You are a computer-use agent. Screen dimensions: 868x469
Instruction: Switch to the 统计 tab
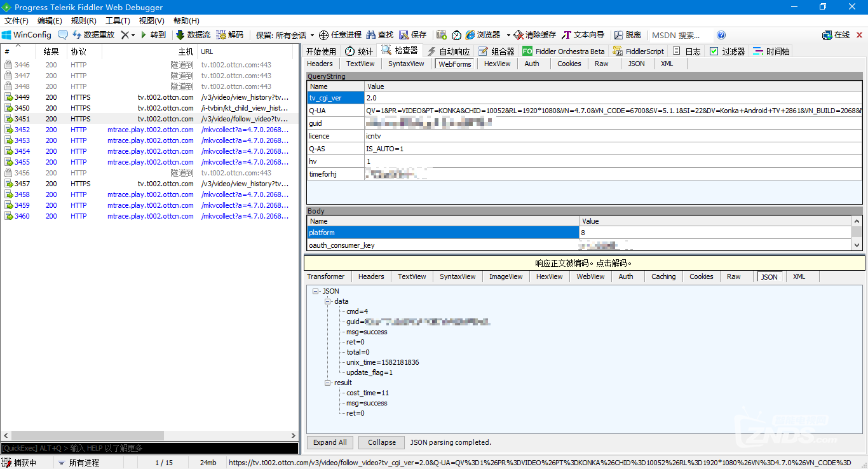pyautogui.click(x=359, y=51)
